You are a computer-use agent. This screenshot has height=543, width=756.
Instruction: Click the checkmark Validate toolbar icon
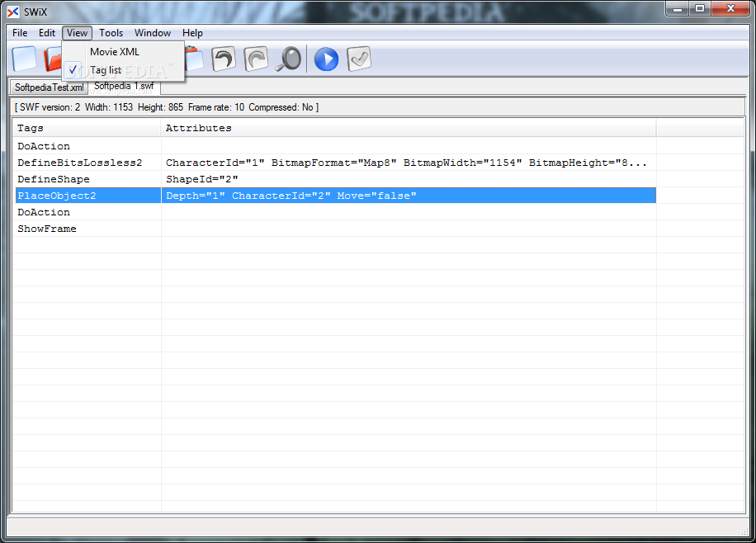click(359, 59)
